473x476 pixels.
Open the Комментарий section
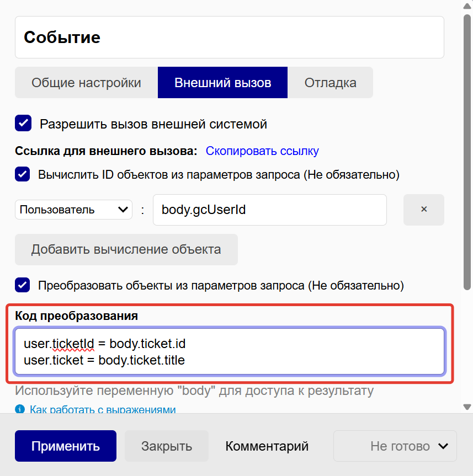click(x=267, y=446)
